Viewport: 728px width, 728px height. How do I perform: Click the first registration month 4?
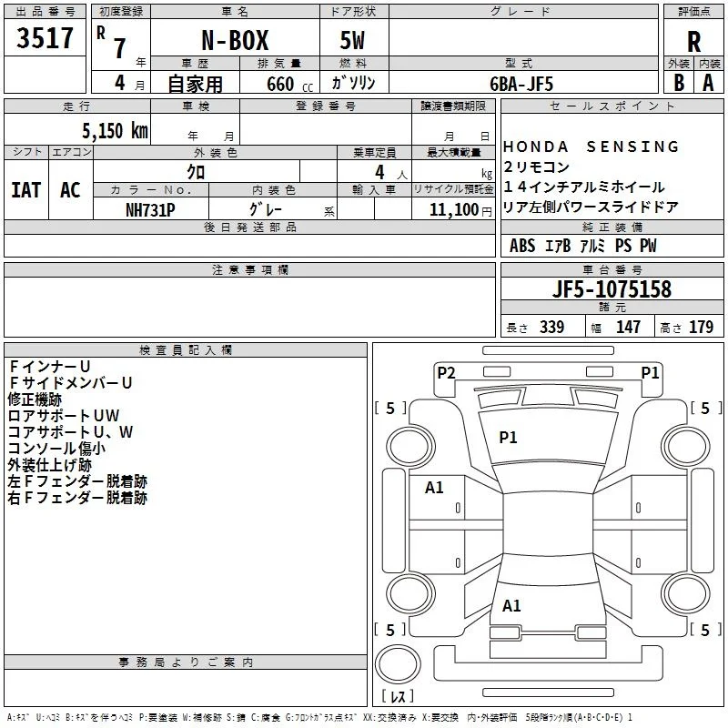pos(120,83)
